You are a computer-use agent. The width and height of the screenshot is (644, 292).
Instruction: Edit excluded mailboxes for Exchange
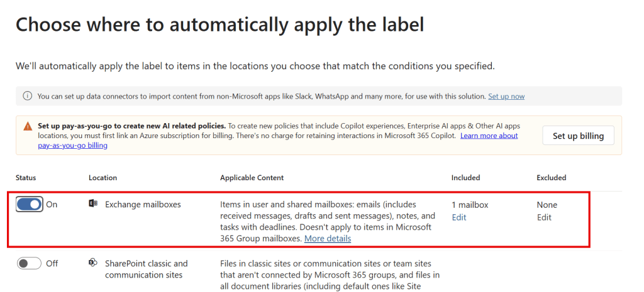[x=544, y=217]
